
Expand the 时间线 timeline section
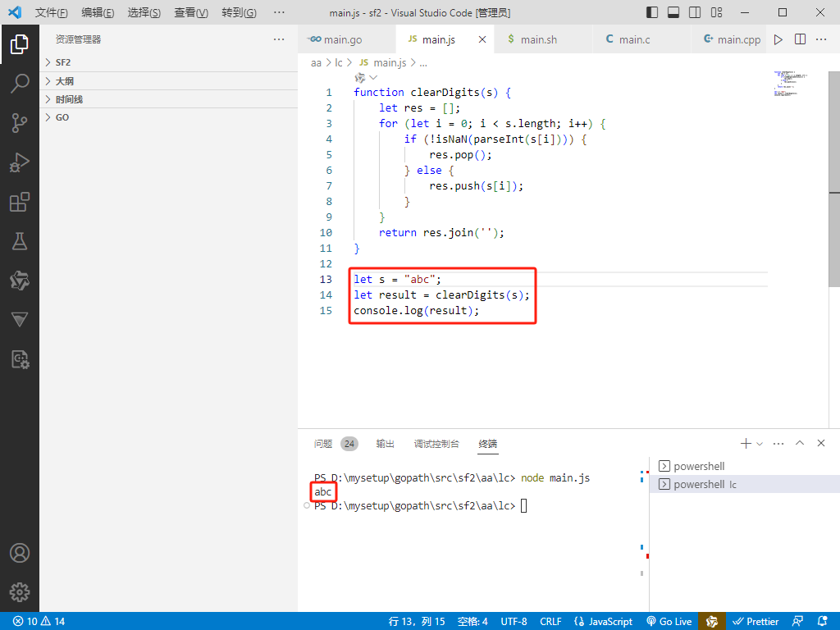pyautogui.click(x=169, y=99)
